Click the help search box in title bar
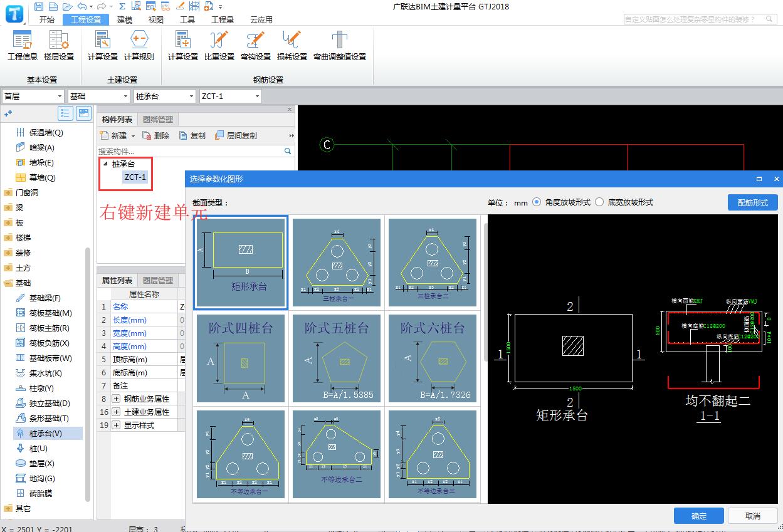This screenshot has width=783, height=532. tap(702, 19)
